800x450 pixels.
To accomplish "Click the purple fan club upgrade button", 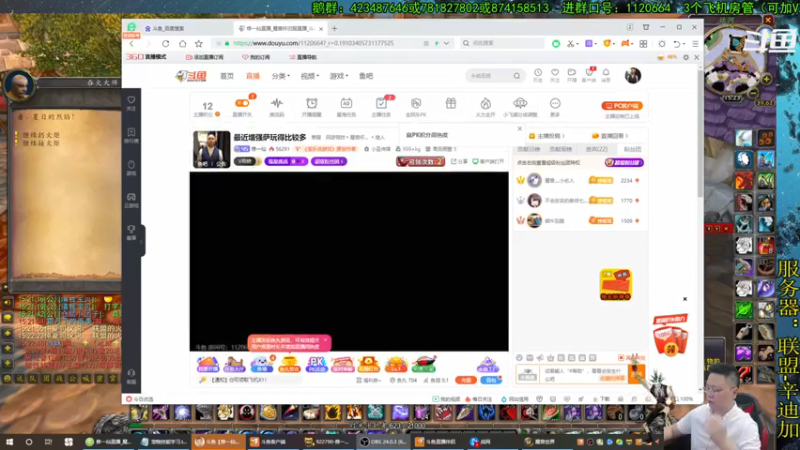I will 624,162.
